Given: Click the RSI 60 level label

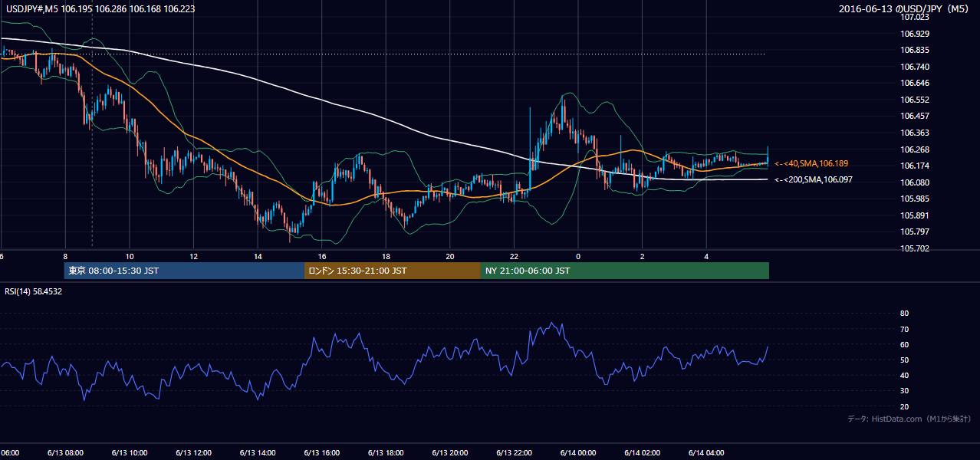Looking at the screenshot, I should 904,344.
